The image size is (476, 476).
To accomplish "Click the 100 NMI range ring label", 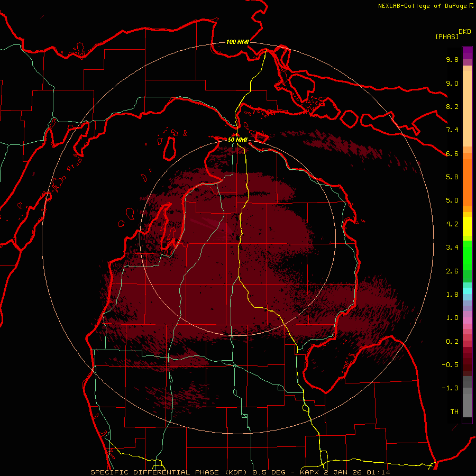I will coord(237,42).
